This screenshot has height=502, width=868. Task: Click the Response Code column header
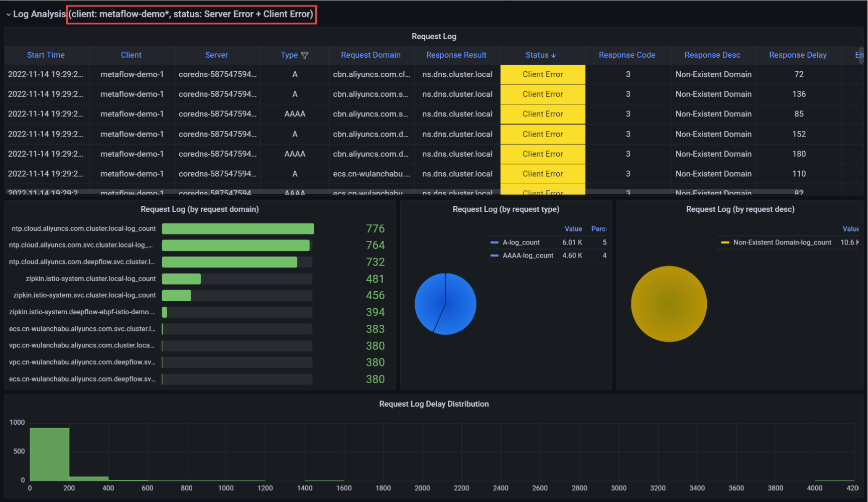627,55
